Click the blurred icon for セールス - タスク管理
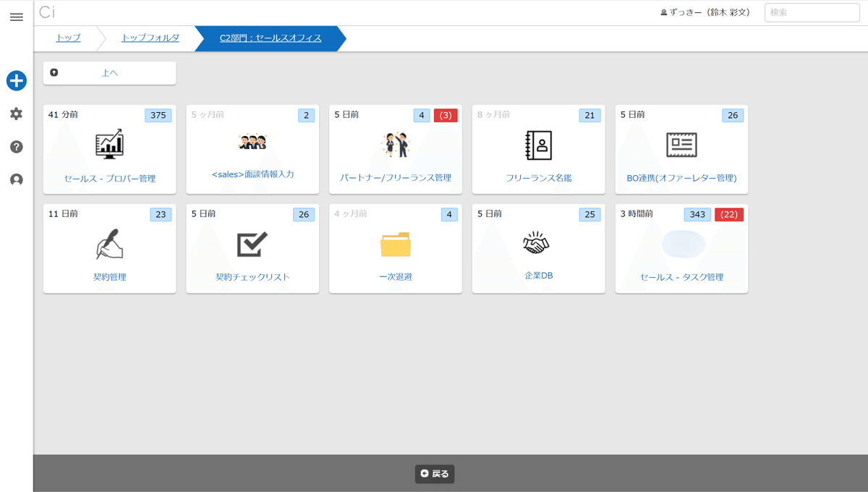868x492 pixels. pos(684,243)
